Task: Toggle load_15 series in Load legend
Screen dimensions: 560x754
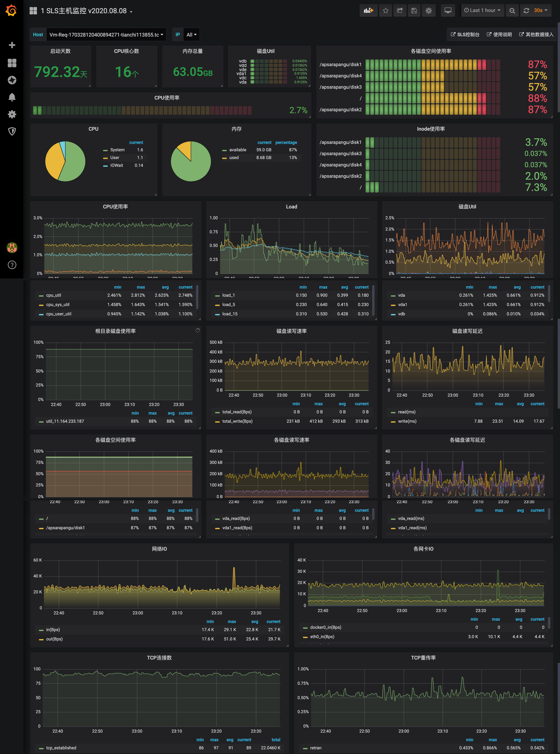Action: tap(229, 314)
